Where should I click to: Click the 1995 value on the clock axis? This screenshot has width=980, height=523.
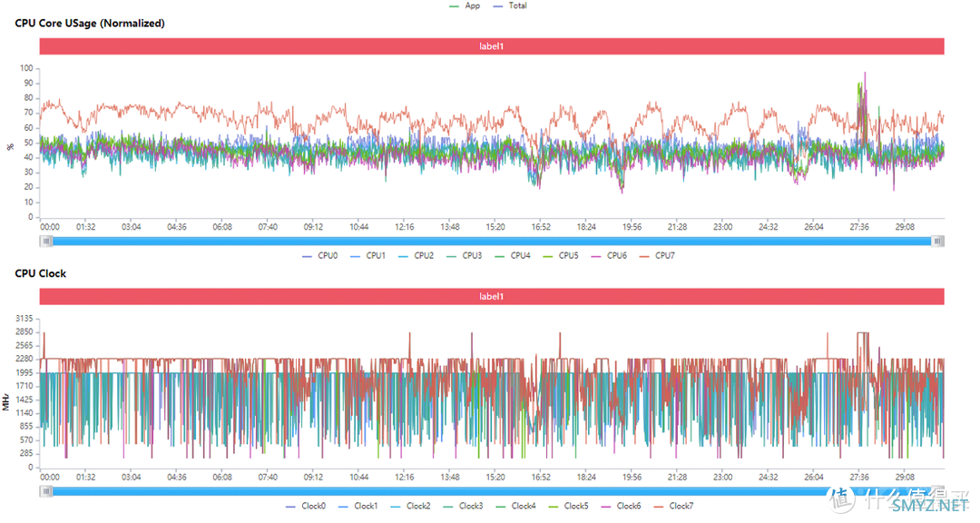(x=24, y=373)
